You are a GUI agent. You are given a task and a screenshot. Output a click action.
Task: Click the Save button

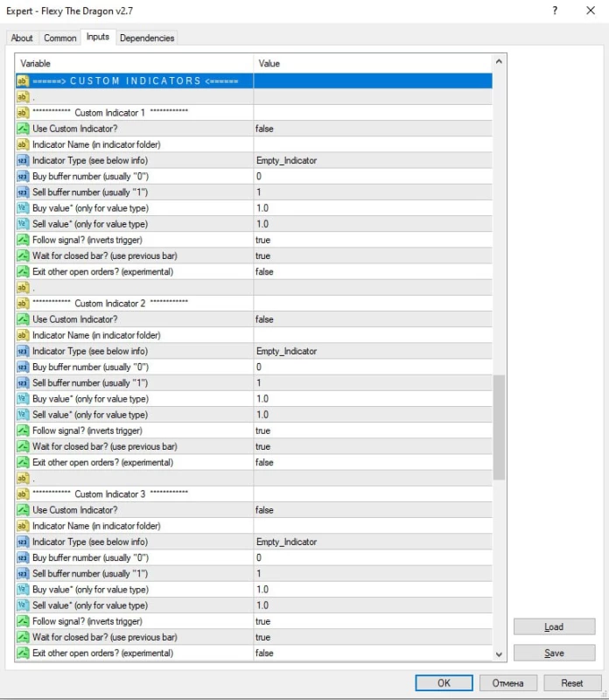(553, 653)
